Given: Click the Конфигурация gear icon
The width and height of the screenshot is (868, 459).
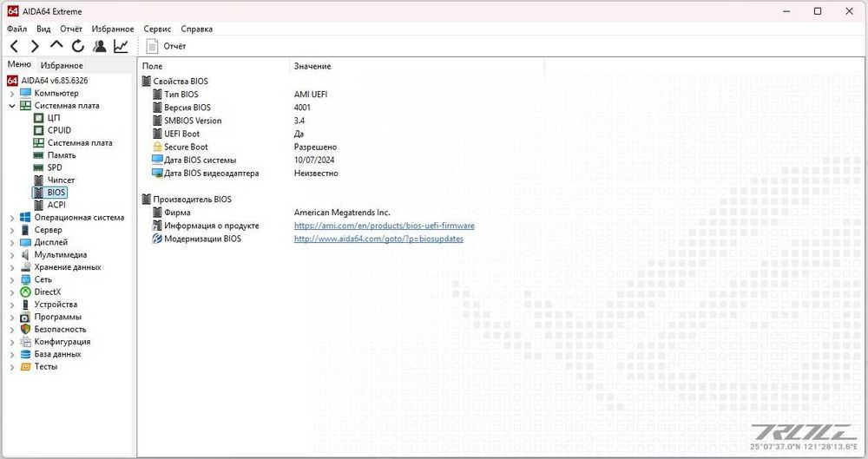Looking at the screenshot, I should tap(25, 342).
